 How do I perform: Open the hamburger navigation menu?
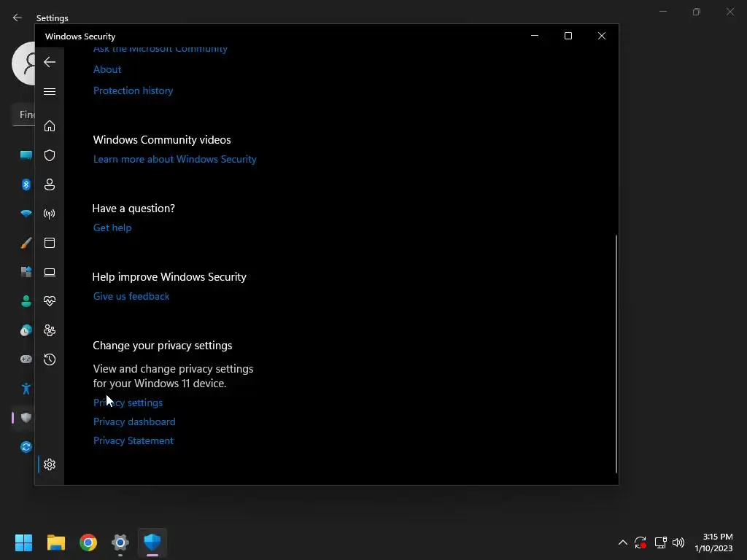[50, 91]
